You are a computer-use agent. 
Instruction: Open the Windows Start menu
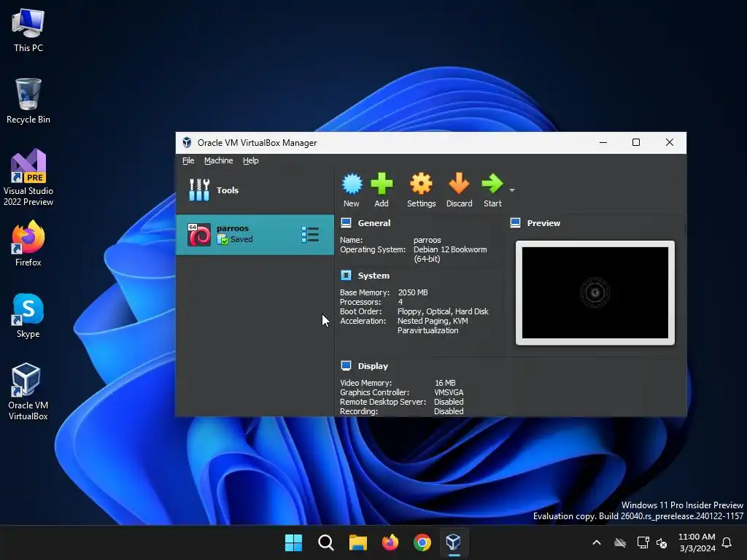point(293,542)
